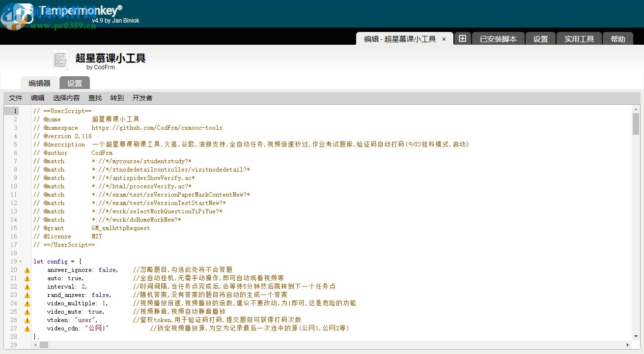Open the 选择内容 menu
Viewport: 644px width, 354px height.
[x=66, y=98]
